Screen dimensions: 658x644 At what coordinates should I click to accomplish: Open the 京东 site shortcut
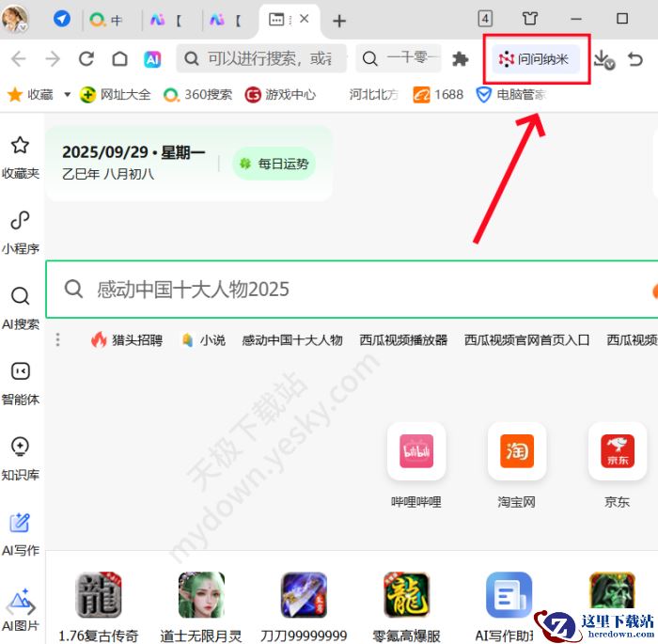[618, 465]
